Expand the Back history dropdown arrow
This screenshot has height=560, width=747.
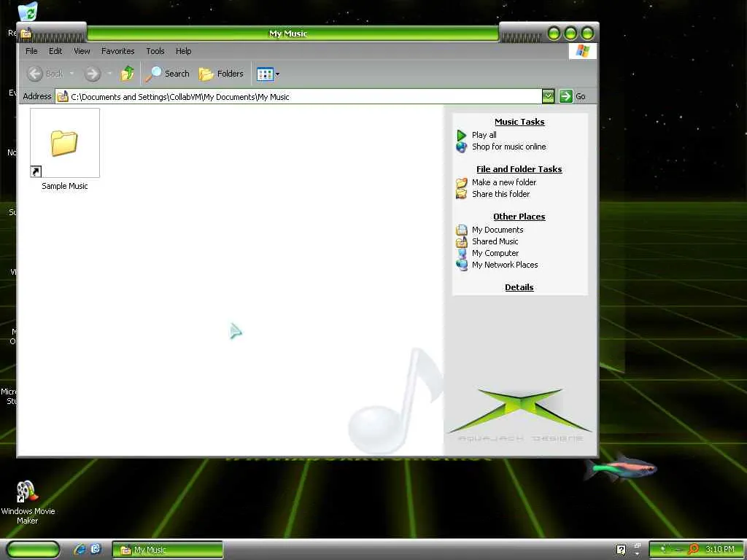coord(72,74)
